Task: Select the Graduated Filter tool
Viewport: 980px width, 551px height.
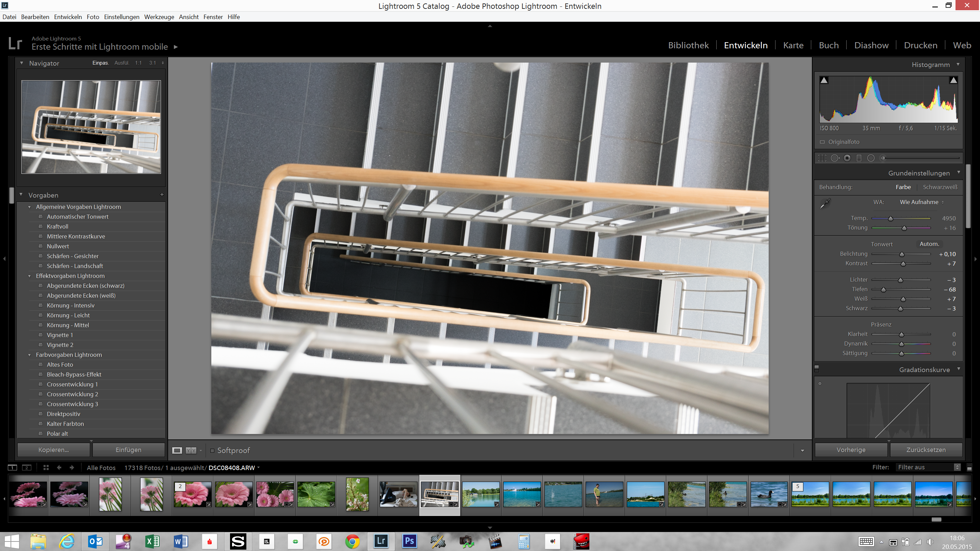Action: pyautogui.click(x=859, y=158)
